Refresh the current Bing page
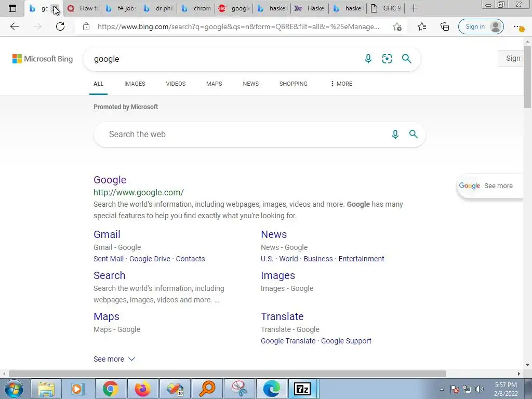Screen dimensions: 532x399 (60, 26)
